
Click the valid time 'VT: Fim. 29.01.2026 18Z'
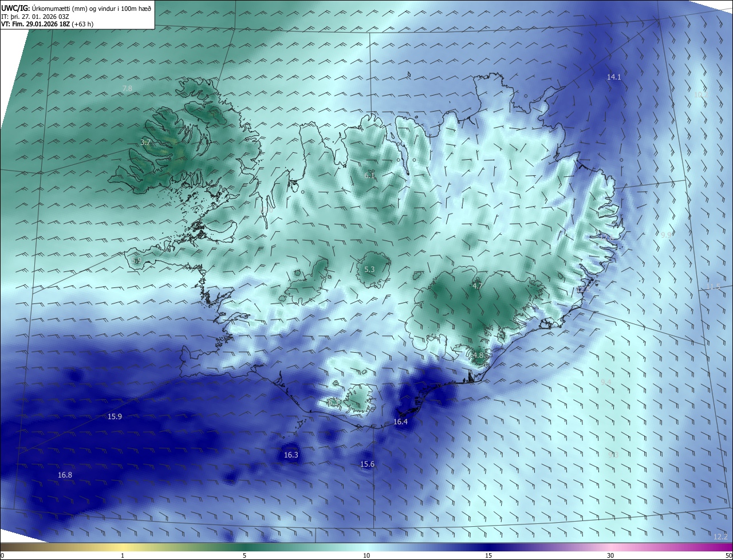click(x=36, y=24)
